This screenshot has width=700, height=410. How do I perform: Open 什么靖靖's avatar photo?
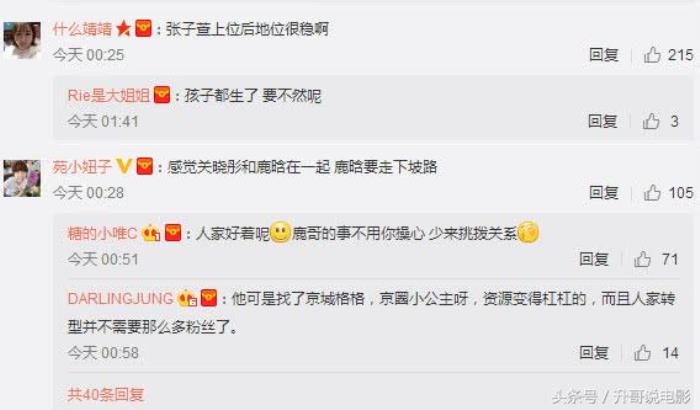click(x=22, y=40)
